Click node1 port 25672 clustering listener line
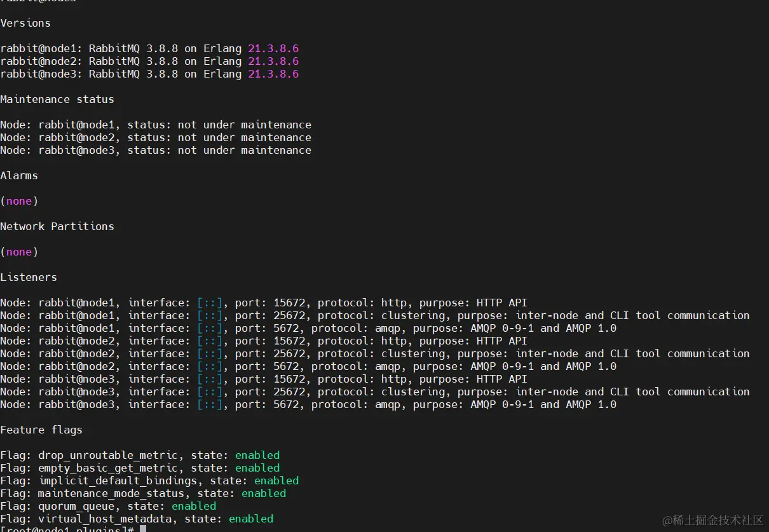The image size is (769, 532). [375, 315]
